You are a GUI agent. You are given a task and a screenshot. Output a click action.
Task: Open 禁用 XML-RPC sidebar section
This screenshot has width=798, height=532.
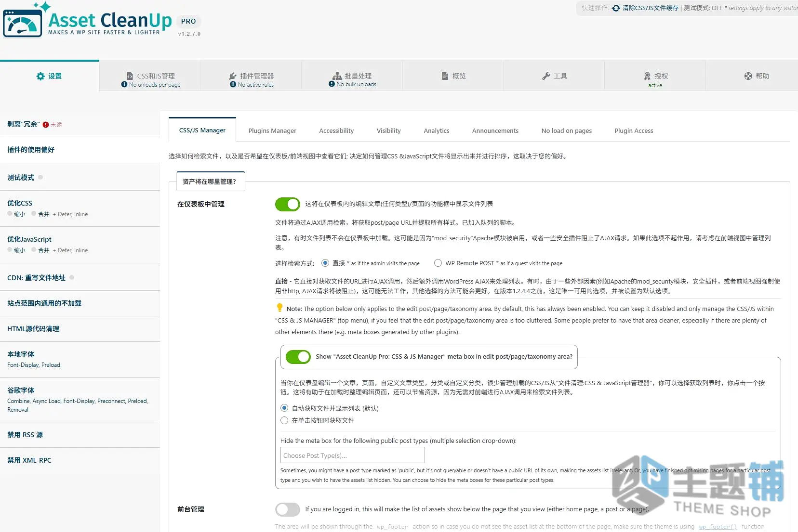click(x=80, y=460)
